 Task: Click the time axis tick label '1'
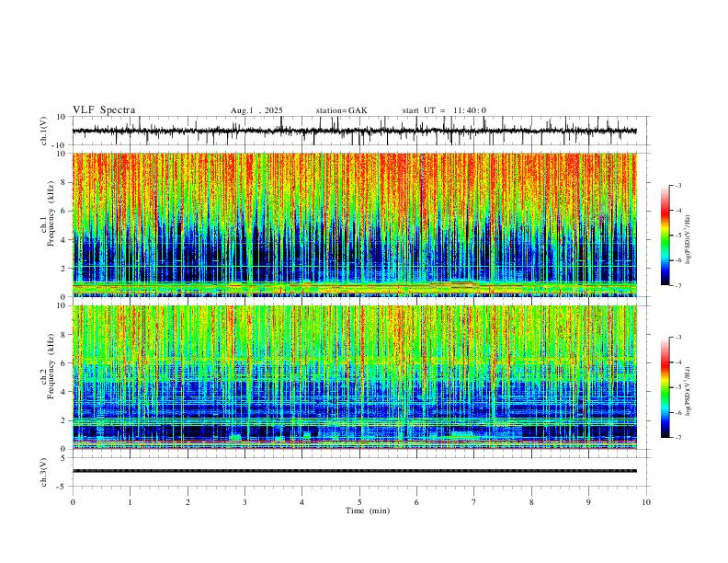tap(130, 502)
